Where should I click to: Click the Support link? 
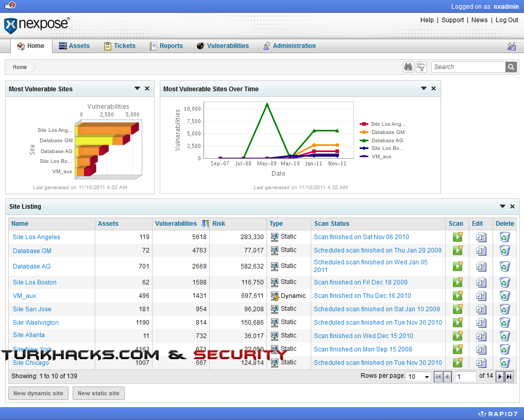click(452, 20)
